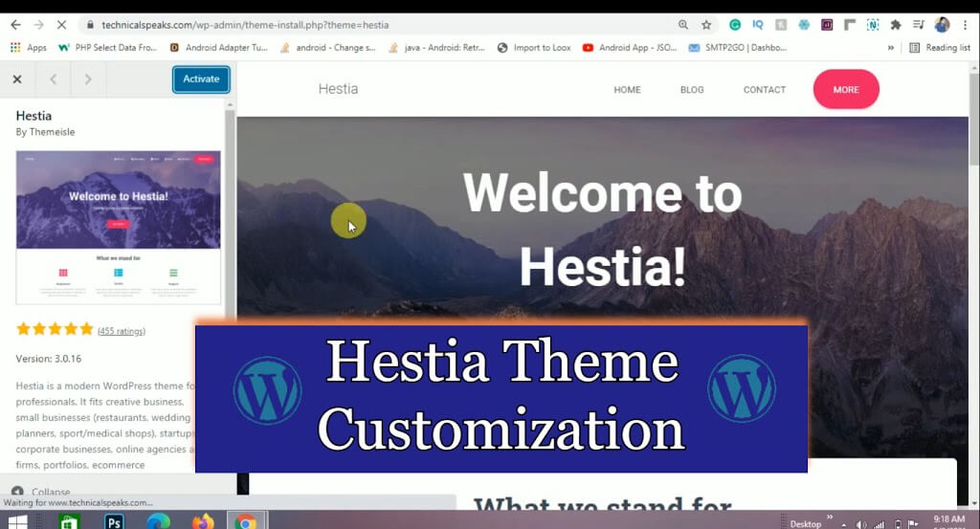The height and width of the screenshot is (529, 980).
Task: Open the Android App - JSO... YouTube bookmark
Action: tap(630, 48)
